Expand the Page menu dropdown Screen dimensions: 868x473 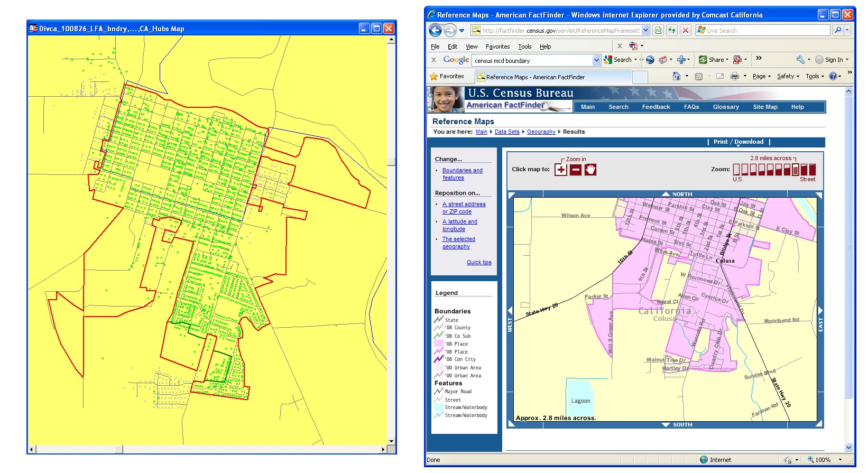[762, 77]
